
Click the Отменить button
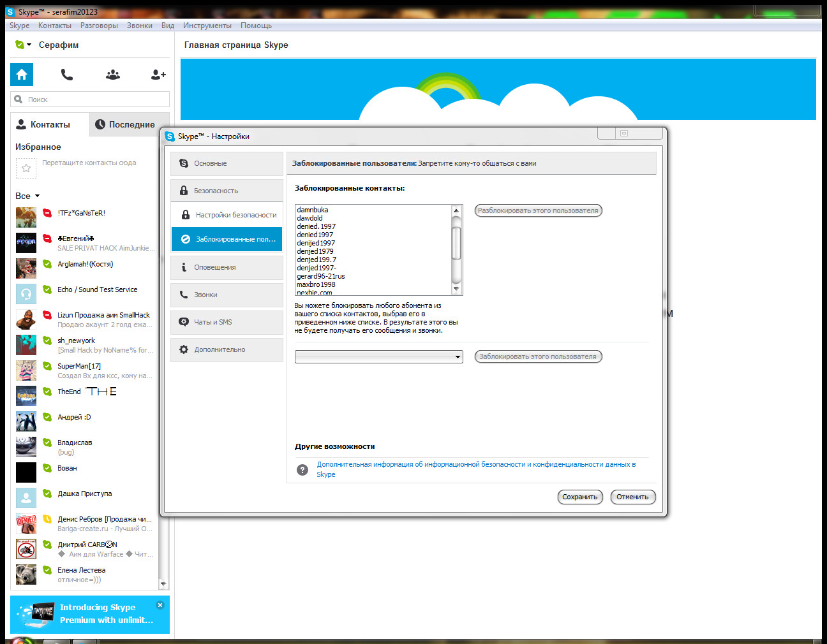tap(632, 497)
